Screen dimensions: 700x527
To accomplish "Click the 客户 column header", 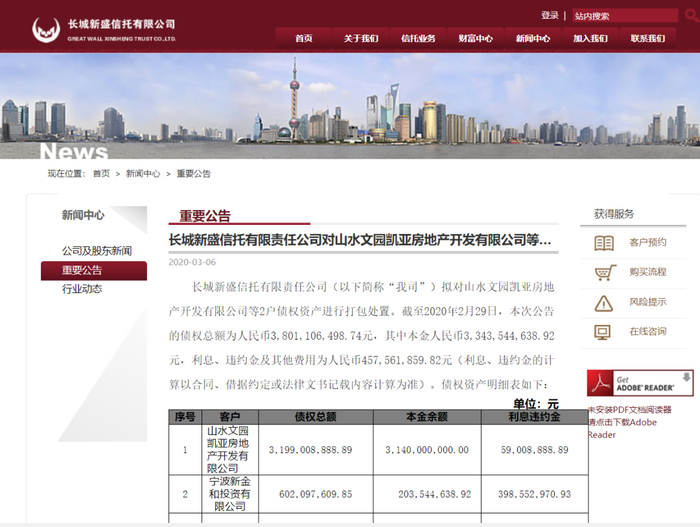I will click(230, 417).
